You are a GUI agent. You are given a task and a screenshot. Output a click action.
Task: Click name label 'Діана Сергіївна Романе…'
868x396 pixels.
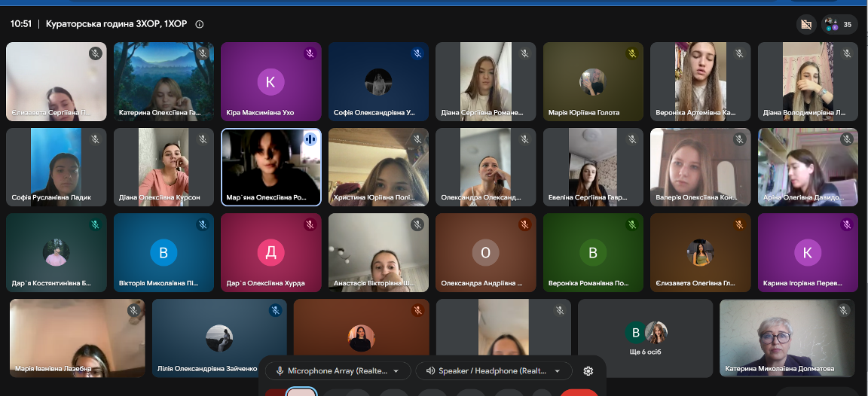click(x=481, y=112)
